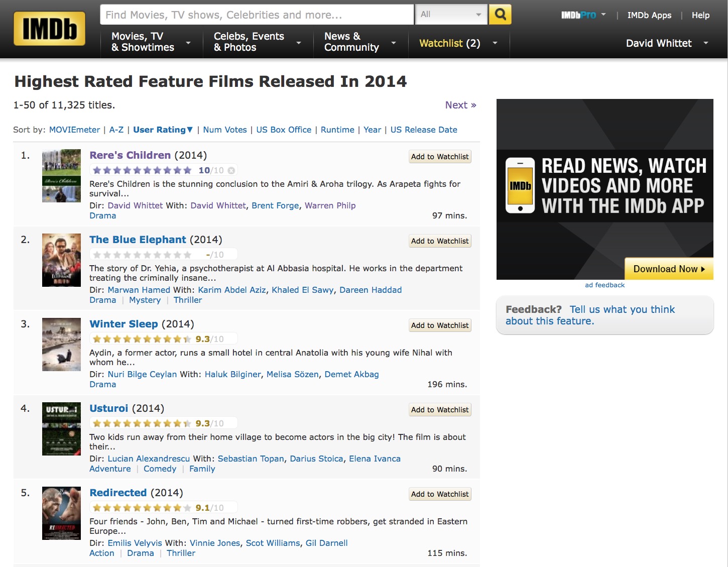Open The Blue Elephant title link
The width and height of the screenshot is (728, 567).
138,240
